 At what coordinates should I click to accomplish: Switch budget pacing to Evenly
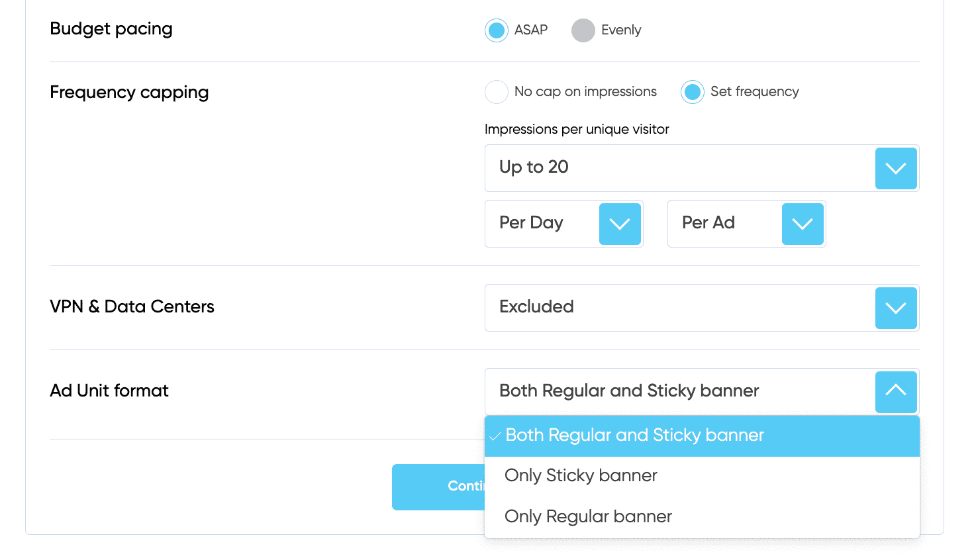[583, 30]
